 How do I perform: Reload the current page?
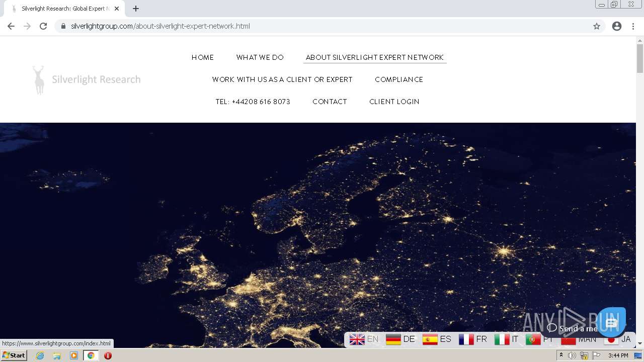point(43,26)
